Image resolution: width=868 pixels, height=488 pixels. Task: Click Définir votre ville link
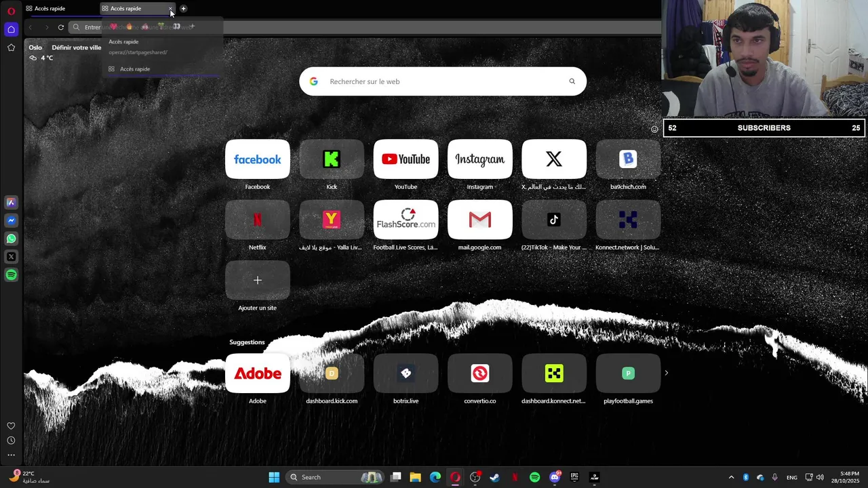(77, 47)
